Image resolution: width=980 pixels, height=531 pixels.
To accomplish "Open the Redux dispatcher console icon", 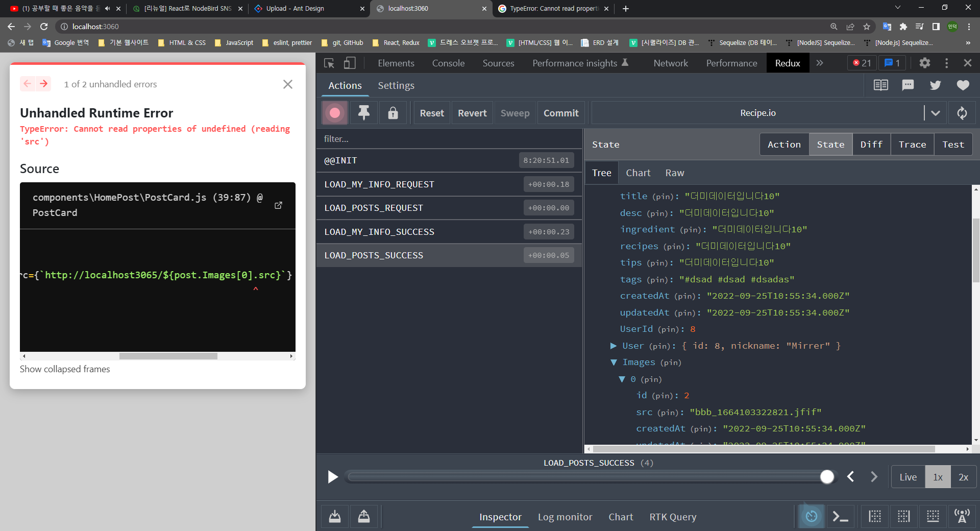I will tap(840, 516).
